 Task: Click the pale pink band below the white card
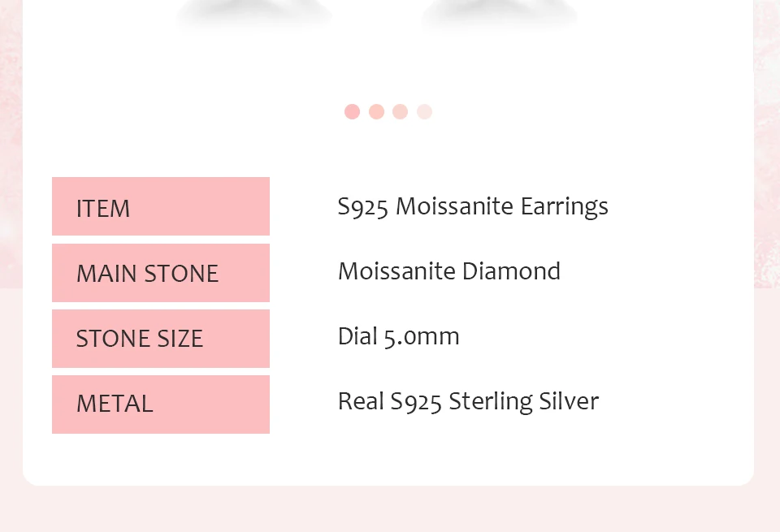(390, 509)
